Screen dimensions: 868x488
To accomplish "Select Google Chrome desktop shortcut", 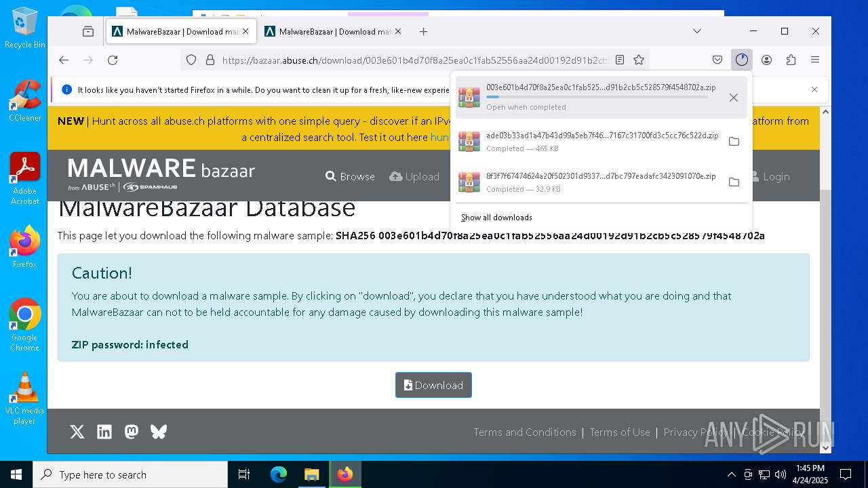I will pos(25,325).
